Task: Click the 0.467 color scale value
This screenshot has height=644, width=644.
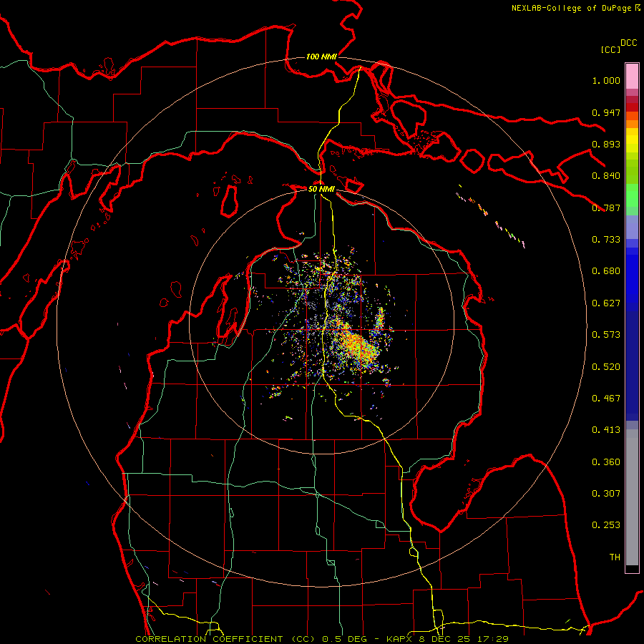Action: click(x=606, y=399)
